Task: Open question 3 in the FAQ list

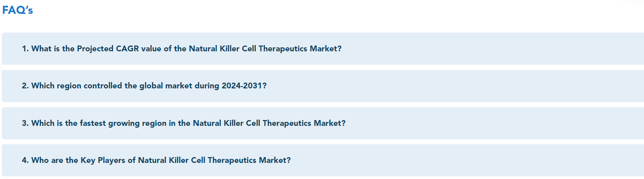Action: point(323,123)
